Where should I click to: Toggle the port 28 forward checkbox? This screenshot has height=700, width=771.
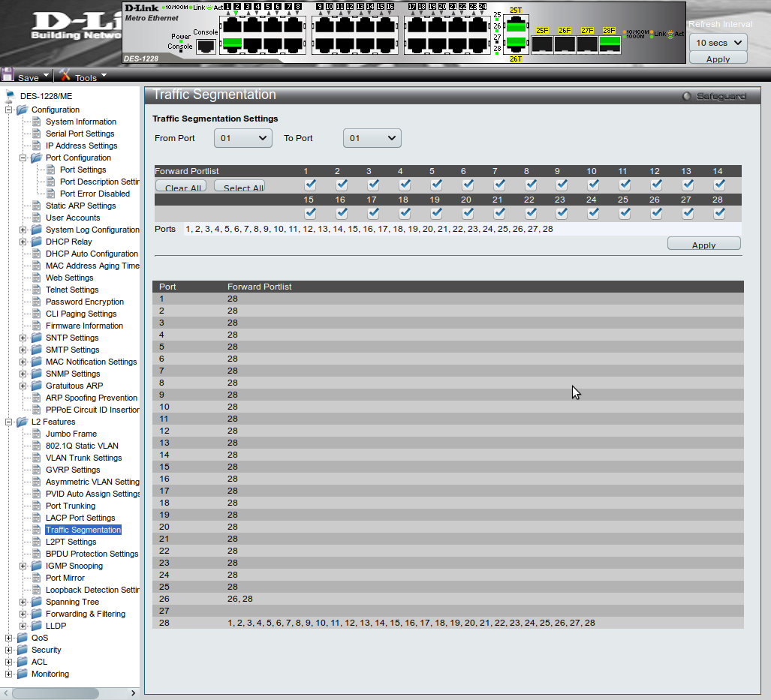click(719, 213)
